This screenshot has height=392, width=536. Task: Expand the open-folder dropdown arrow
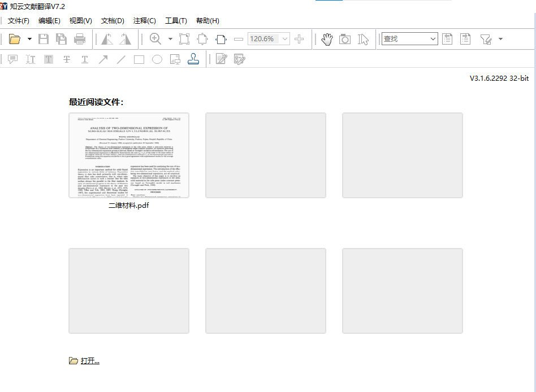[30, 39]
